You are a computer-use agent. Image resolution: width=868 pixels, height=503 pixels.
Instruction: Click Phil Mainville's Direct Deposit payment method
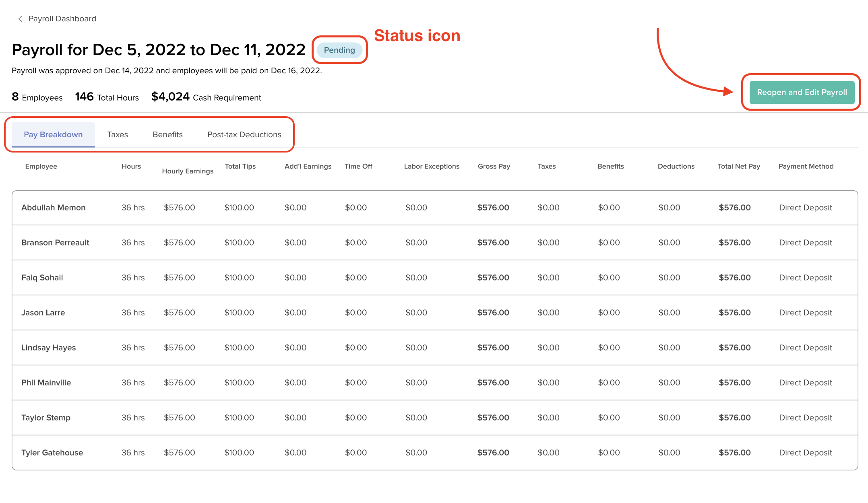(x=805, y=382)
